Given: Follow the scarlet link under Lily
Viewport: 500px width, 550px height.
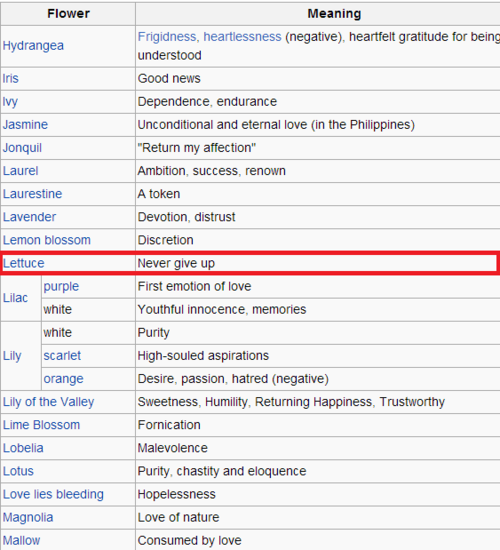Looking at the screenshot, I should (62, 356).
